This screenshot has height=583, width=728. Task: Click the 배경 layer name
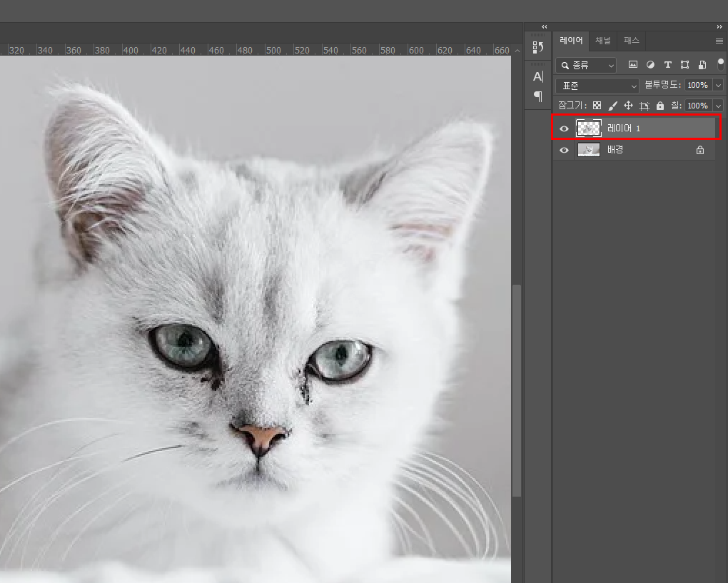coord(615,150)
